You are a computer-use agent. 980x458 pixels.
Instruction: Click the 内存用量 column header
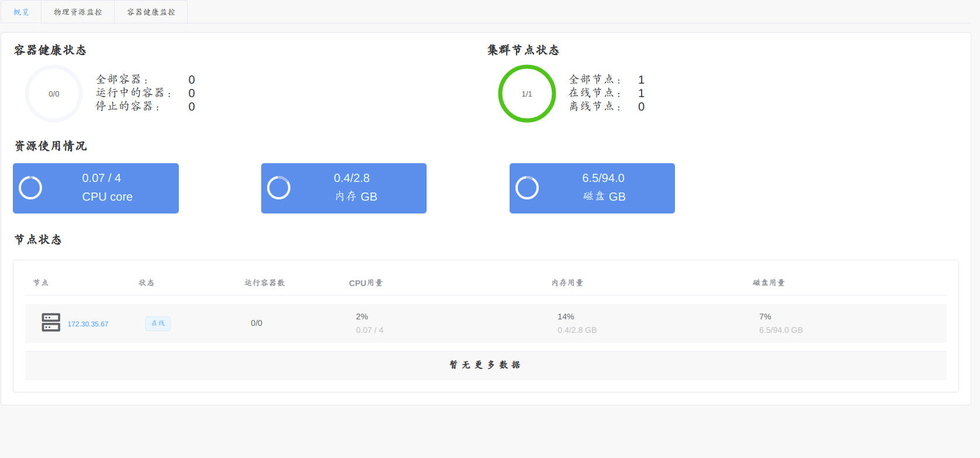pyautogui.click(x=567, y=283)
